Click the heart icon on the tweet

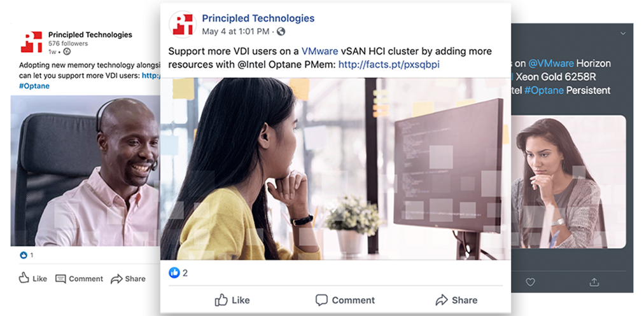(530, 282)
